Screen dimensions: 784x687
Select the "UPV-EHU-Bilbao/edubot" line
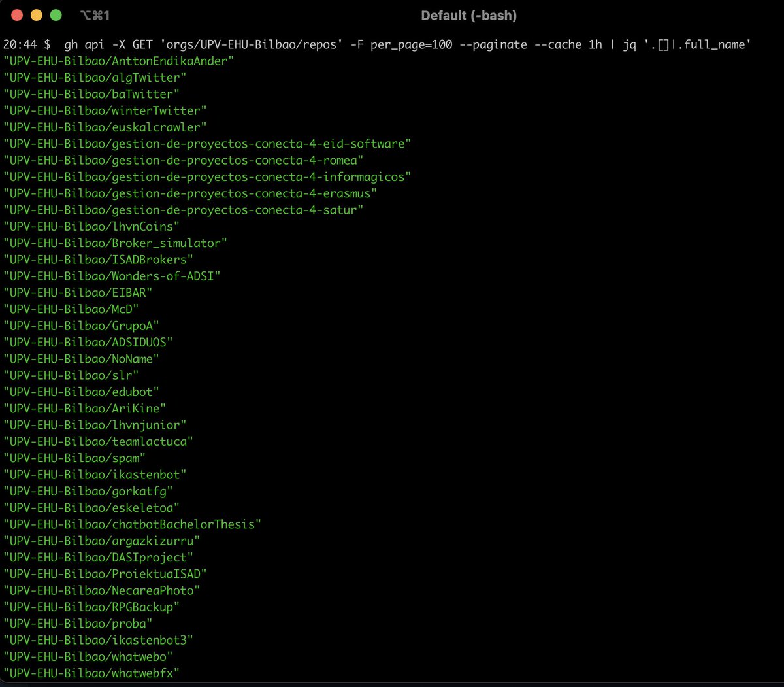(82, 392)
